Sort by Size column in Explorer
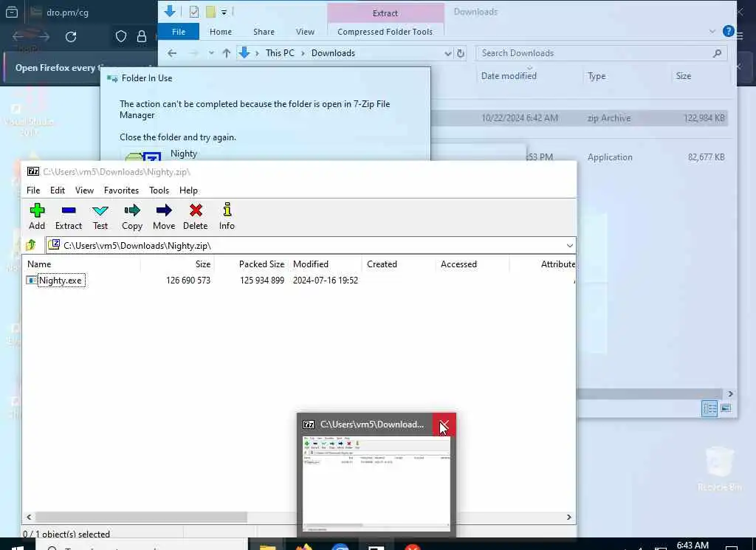This screenshot has width=756, height=550. pyautogui.click(x=684, y=76)
